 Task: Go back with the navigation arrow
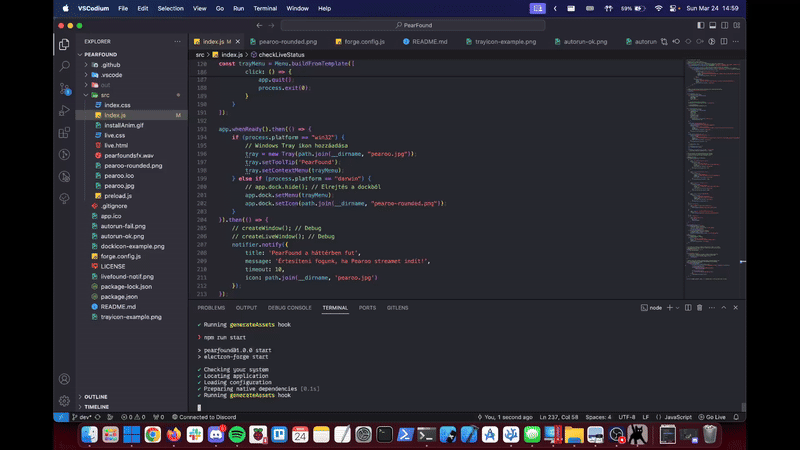click(259, 25)
